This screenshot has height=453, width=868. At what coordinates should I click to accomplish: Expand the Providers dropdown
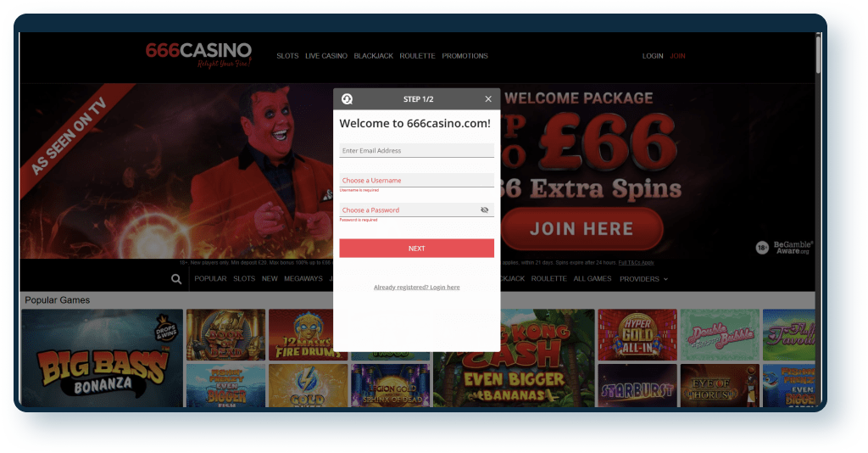(x=643, y=279)
